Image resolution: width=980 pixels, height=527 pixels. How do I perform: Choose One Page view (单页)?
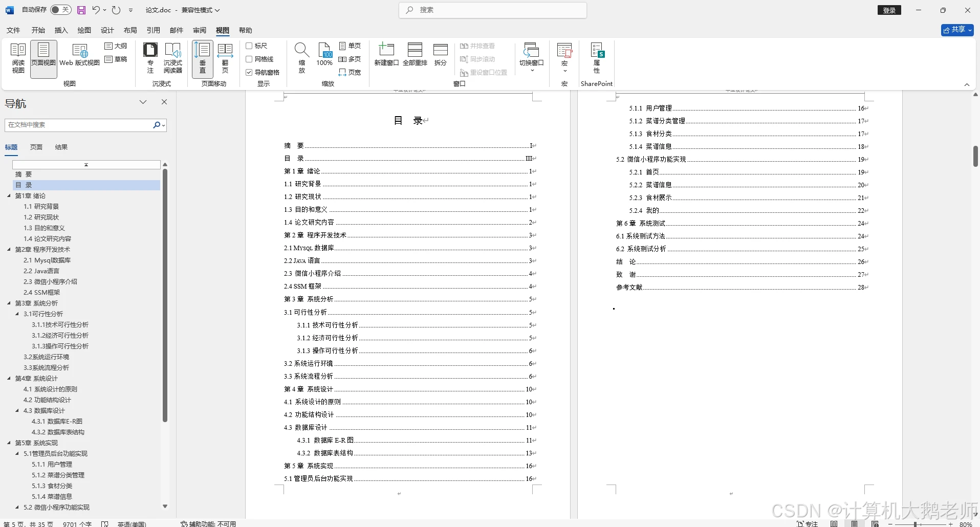[x=350, y=46]
